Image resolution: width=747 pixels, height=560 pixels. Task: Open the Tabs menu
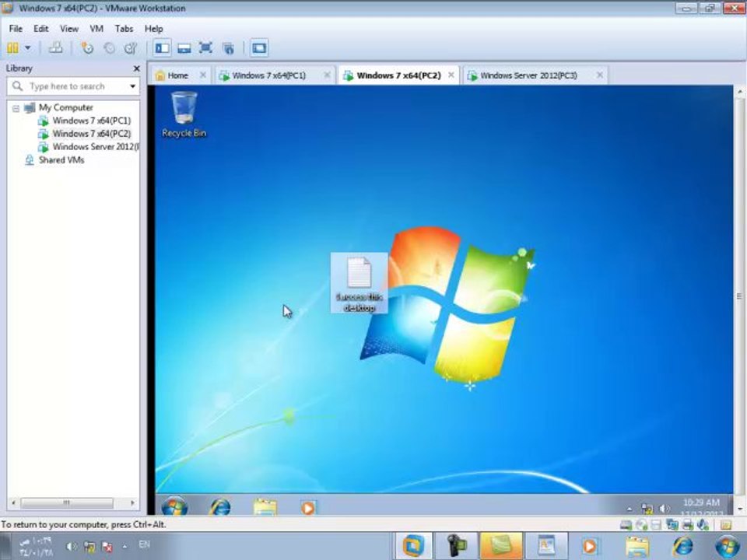(124, 29)
